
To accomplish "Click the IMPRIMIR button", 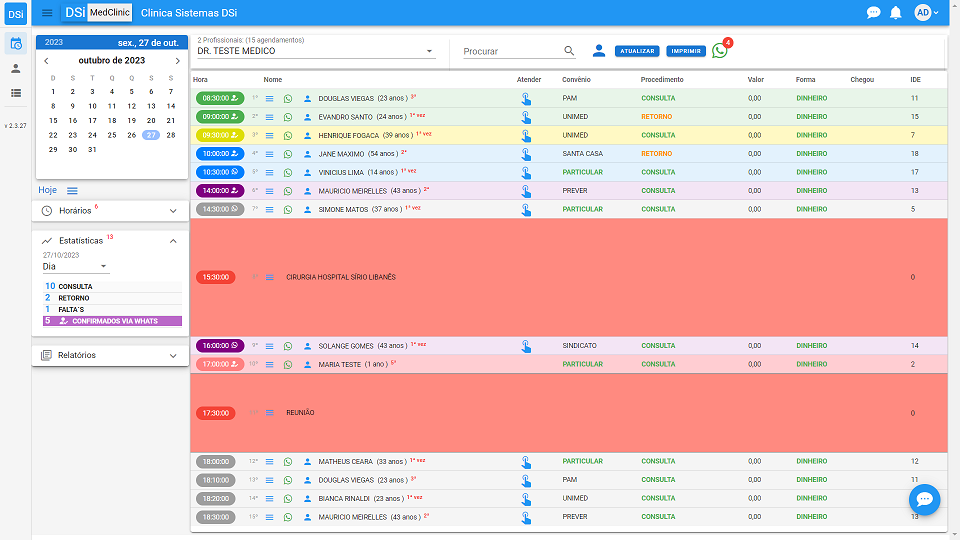I will click(x=686, y=51).
